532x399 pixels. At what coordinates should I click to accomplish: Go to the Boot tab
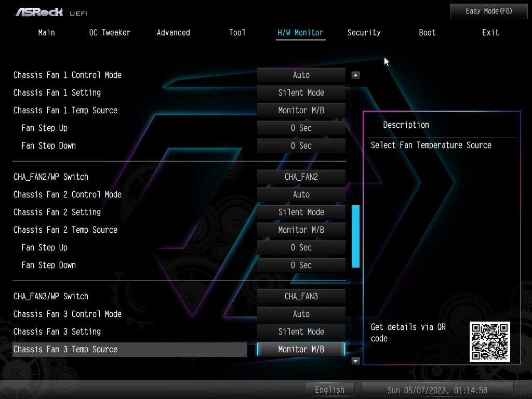[x=427, y=33]
